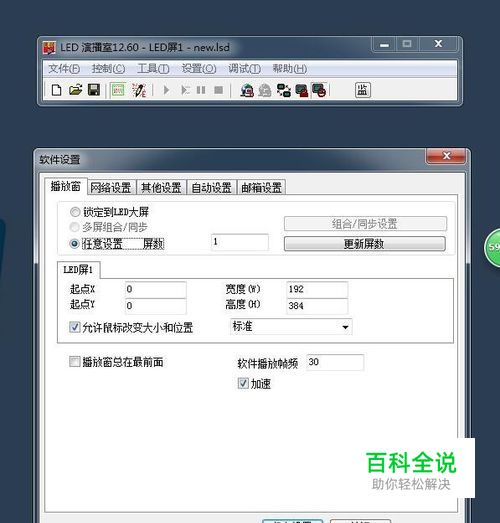The image size is (500, 523).
Task: Select the 多屏组合/同步 radio button
Action: tap(75, 227)
